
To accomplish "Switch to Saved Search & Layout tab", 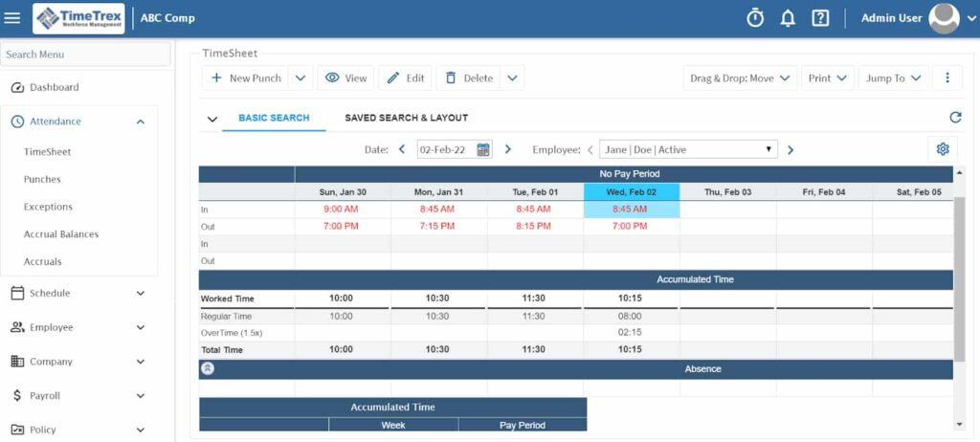I will coord(406,118).
